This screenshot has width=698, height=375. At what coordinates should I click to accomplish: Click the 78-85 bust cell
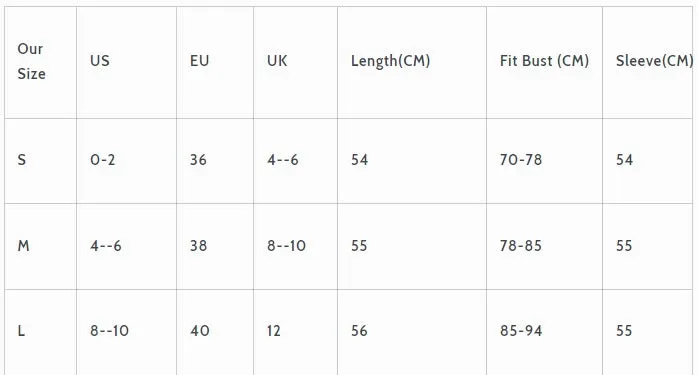click(544, 246)
